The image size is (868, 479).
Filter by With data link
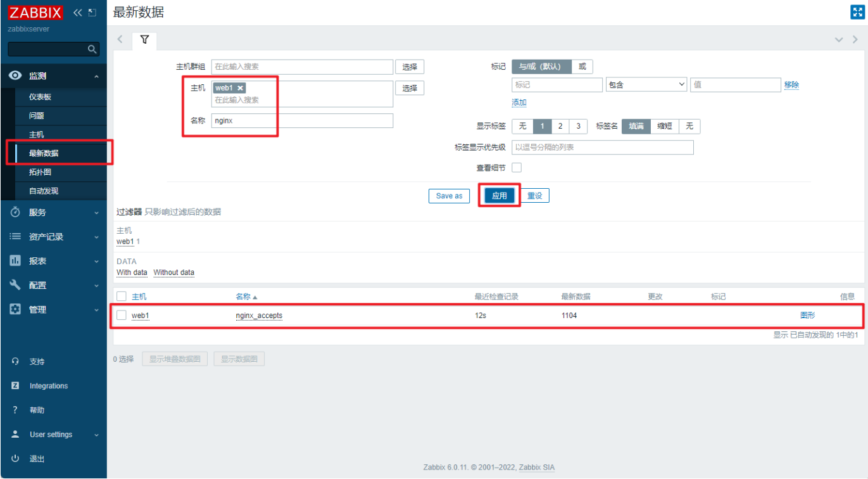click(132, 272)
